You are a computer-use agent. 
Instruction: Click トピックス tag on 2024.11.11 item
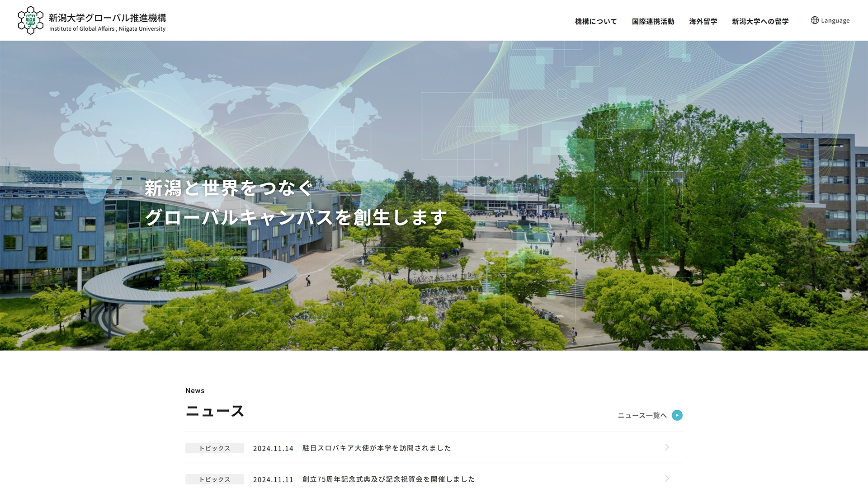(215, 479)
